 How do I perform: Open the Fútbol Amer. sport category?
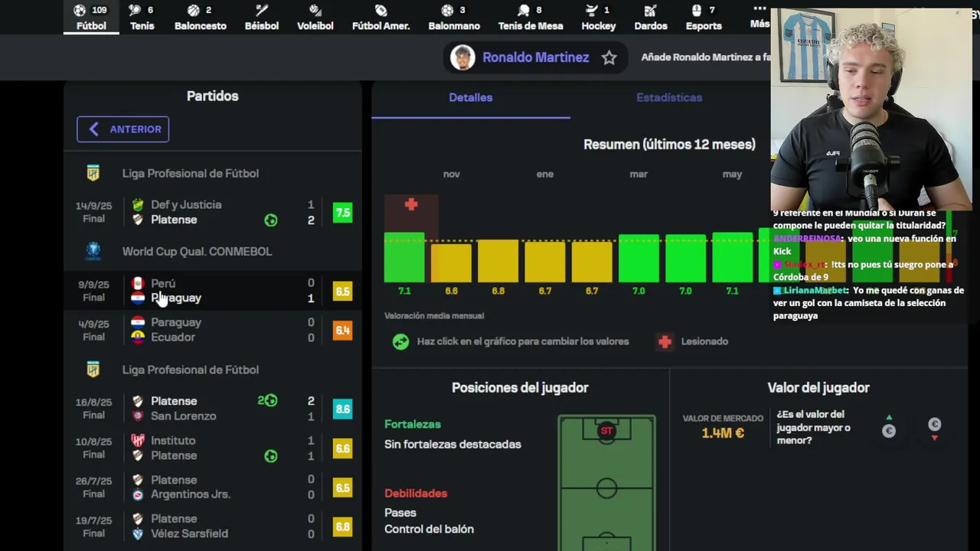click(x=381, y=18)
